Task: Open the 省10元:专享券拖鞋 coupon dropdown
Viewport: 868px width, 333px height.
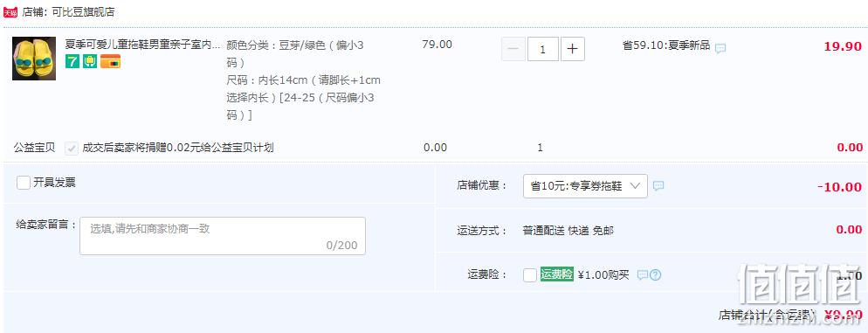Action: [585, 186]
